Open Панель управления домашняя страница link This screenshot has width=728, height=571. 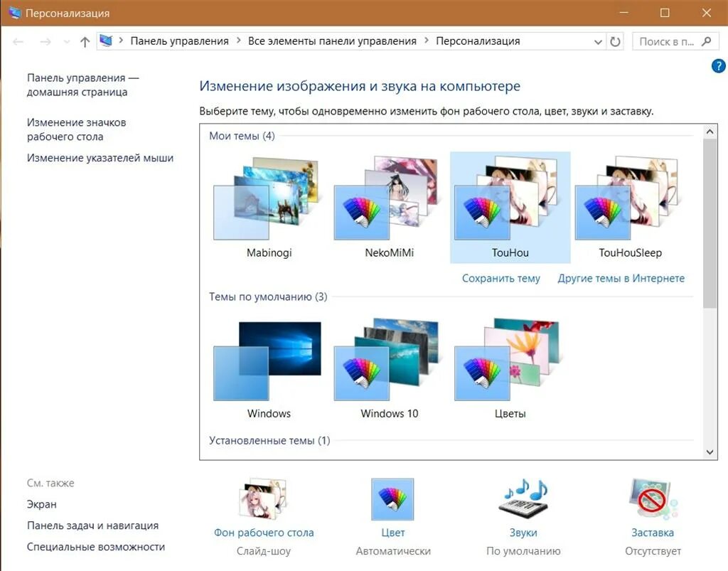[x=82, y=85]
